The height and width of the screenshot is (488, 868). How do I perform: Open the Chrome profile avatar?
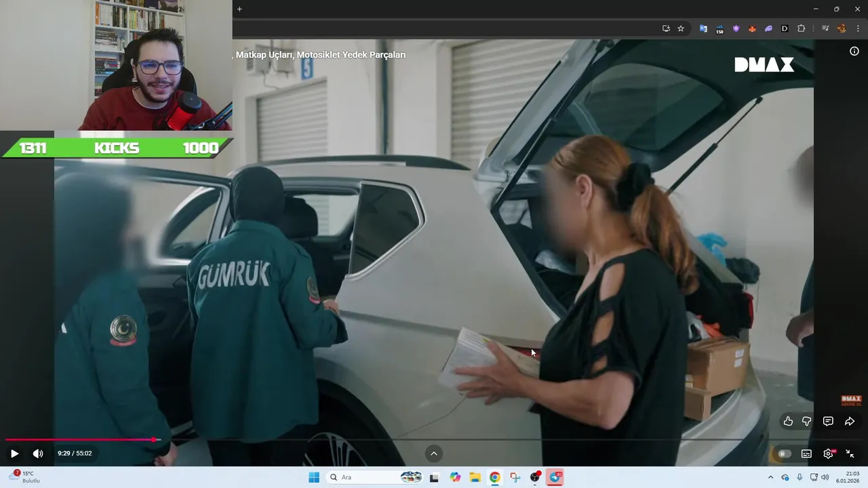pos(842,28)
